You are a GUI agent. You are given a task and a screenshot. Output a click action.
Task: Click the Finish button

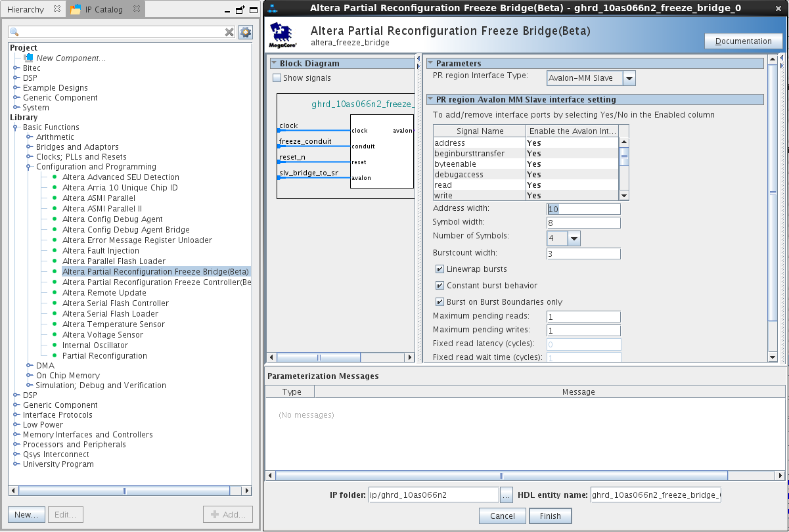coord(550,516)
